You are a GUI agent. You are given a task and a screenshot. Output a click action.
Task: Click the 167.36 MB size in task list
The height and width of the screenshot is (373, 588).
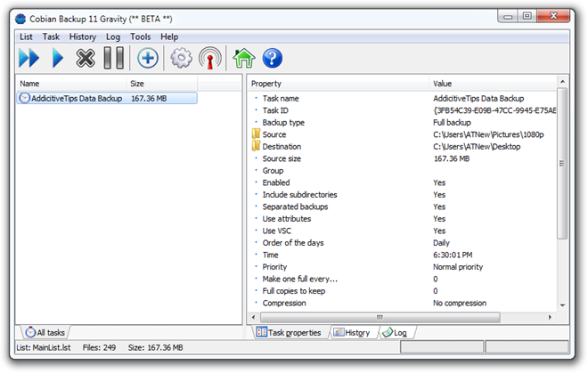coord(149,98)
